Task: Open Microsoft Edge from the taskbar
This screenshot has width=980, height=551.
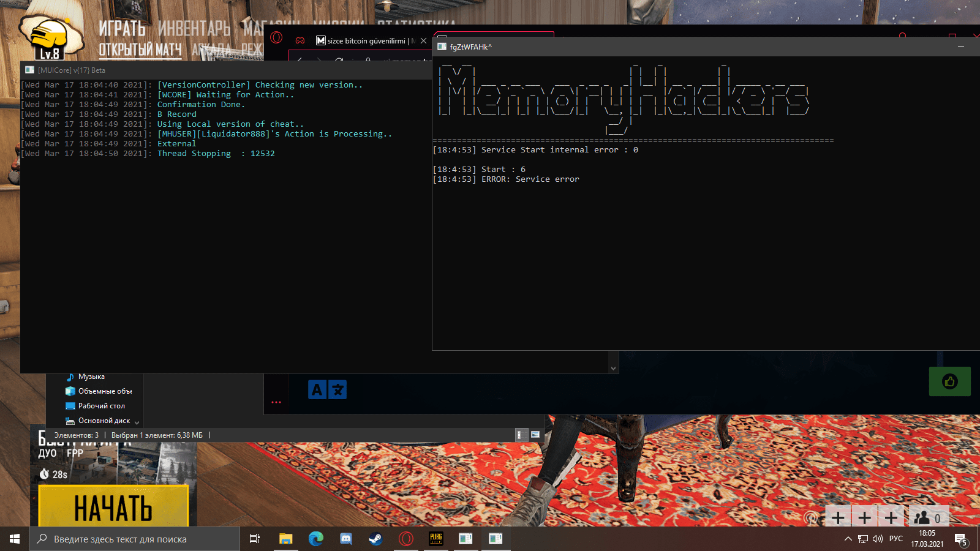Action: coord(315,539)
